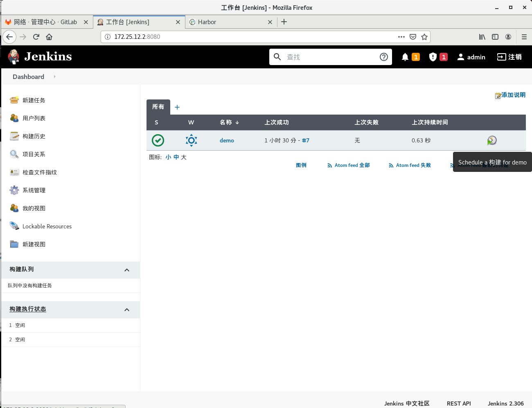Go to Firefox home page
This screenshot has height=408, width=532.
[x=49, y=37]
